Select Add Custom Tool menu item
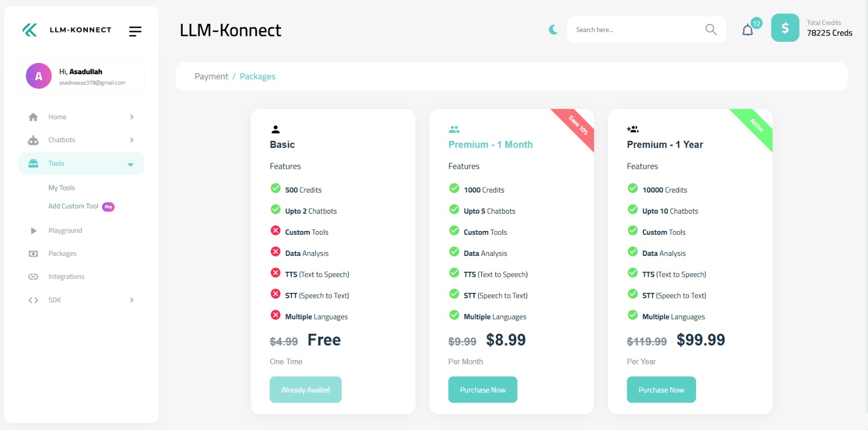Screen dimensions: 868x430 [73, 206]
